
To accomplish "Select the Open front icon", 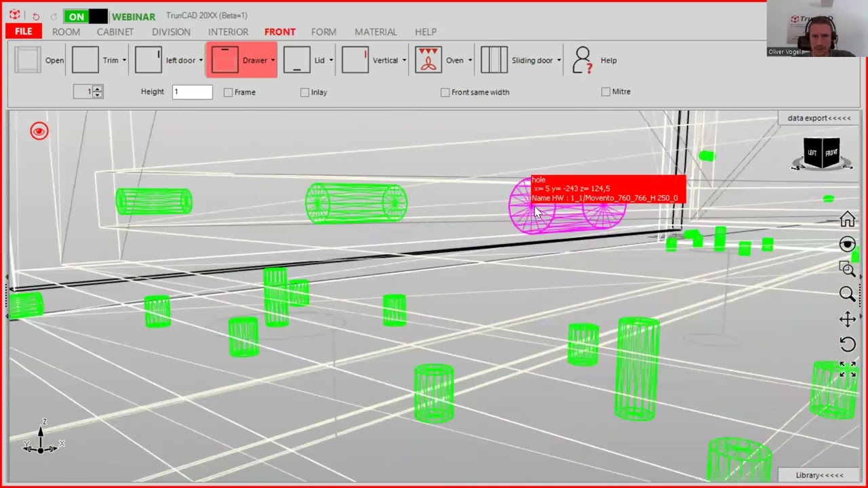I will pos(28,60).
